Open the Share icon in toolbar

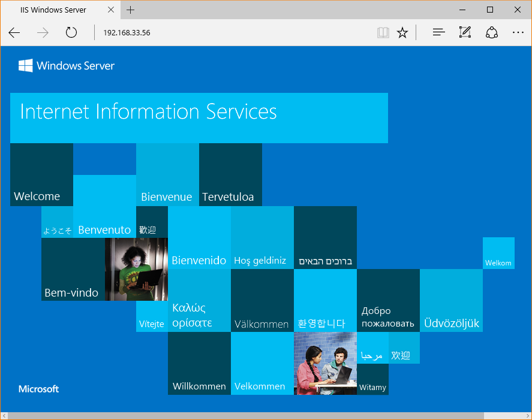[492, 32]
